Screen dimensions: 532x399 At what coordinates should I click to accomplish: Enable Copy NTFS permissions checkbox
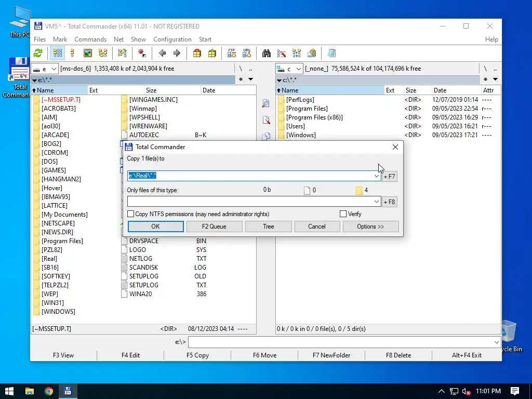pyautogui.click(x=130, y=214)
